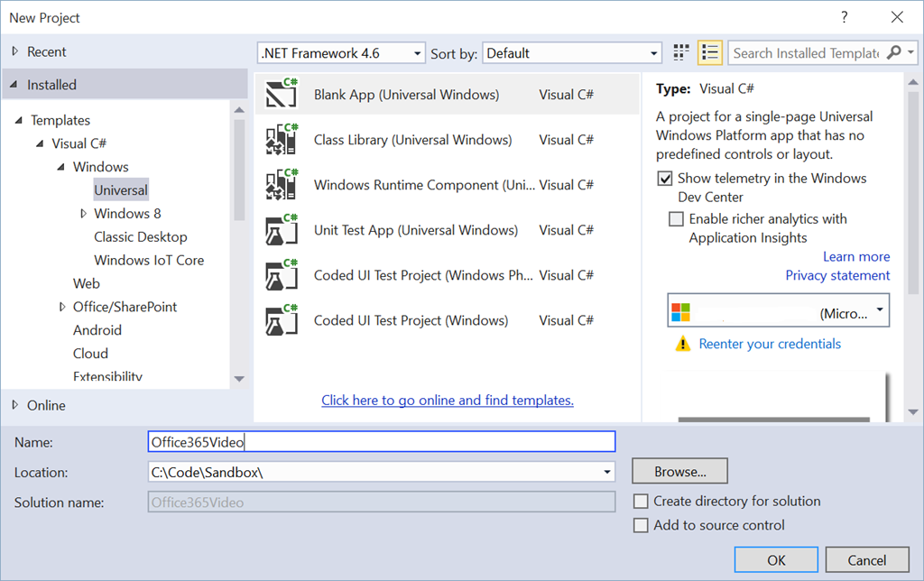Collapse the Windows tree node

[61, 167]
